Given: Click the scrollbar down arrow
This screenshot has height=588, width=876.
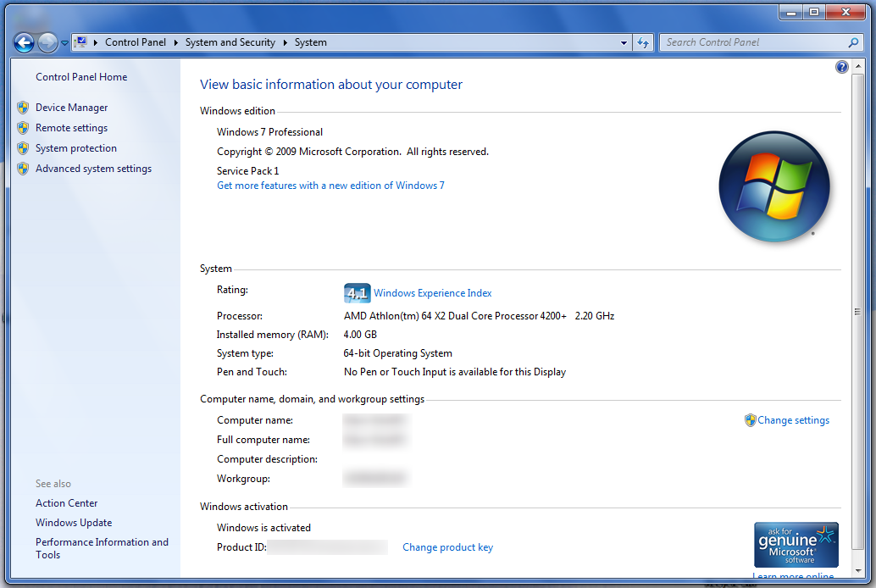Looking at the screenshot, I should [x=857, y=571].
